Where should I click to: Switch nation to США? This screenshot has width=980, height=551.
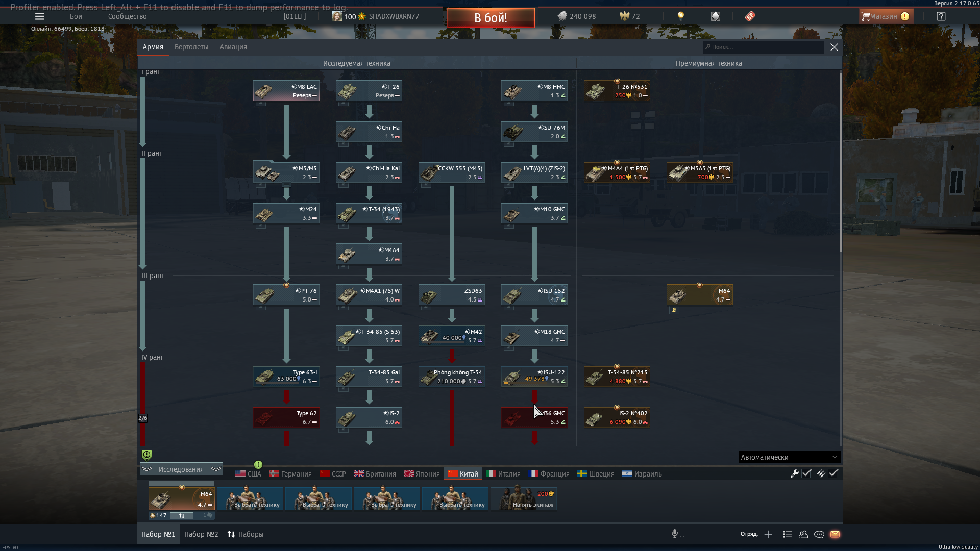click(248, 474)
